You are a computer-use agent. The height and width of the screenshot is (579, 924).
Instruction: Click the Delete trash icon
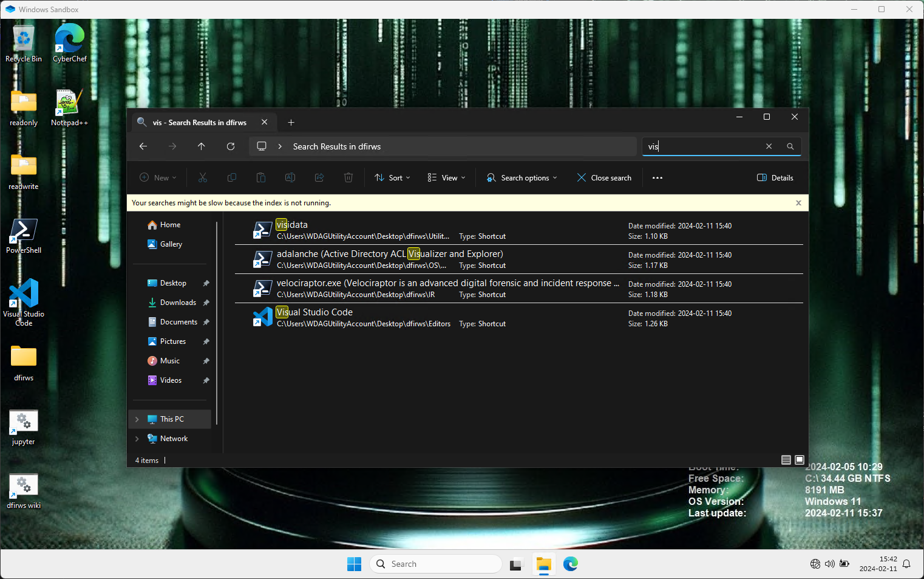[x=348, y=177]
